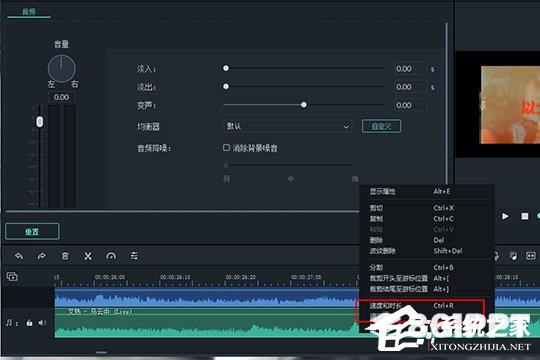The width and height of the screenshot is (540, 360).
Task: Click the pan value field below the knob
Action: point(61,97)
